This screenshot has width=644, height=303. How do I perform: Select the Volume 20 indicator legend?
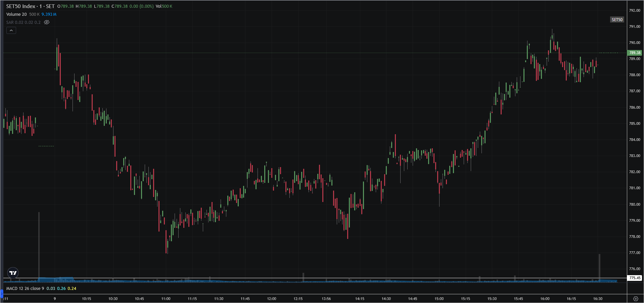(16, 14)
